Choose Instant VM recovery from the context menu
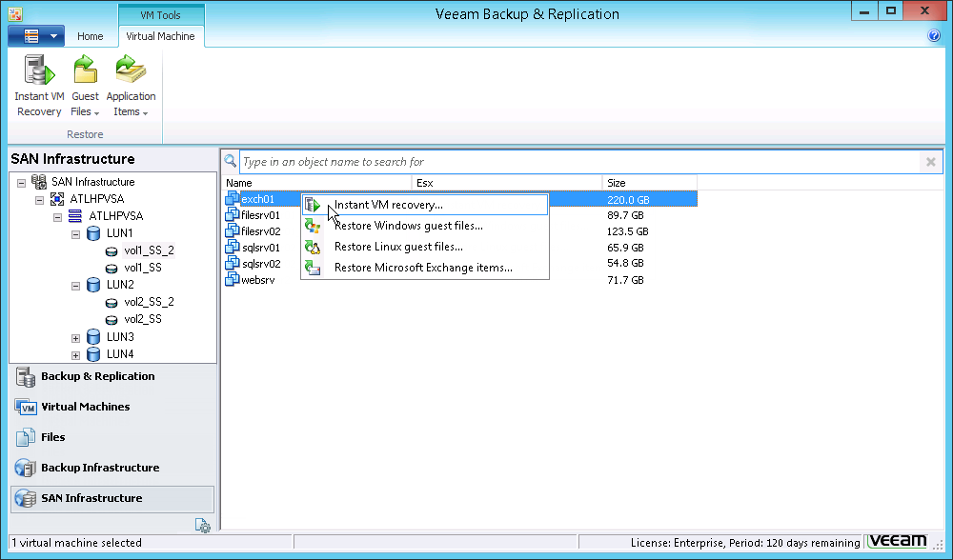 (x=425, y=205)
